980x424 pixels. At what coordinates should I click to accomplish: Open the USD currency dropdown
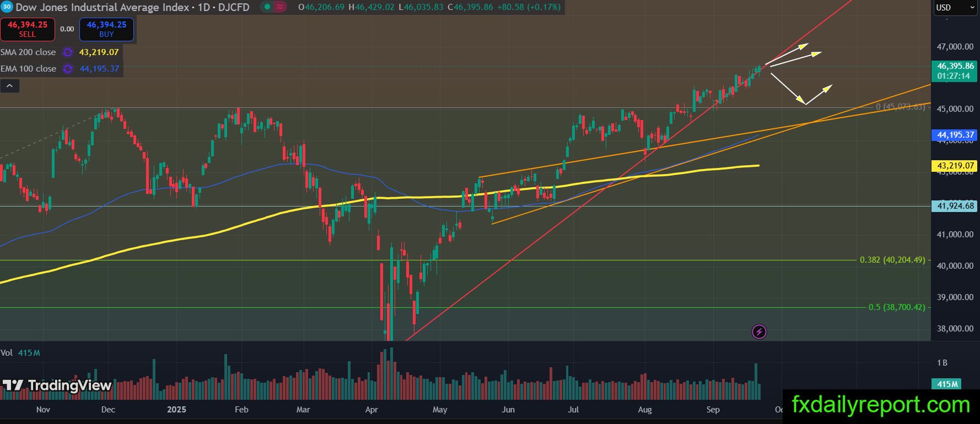955,8
